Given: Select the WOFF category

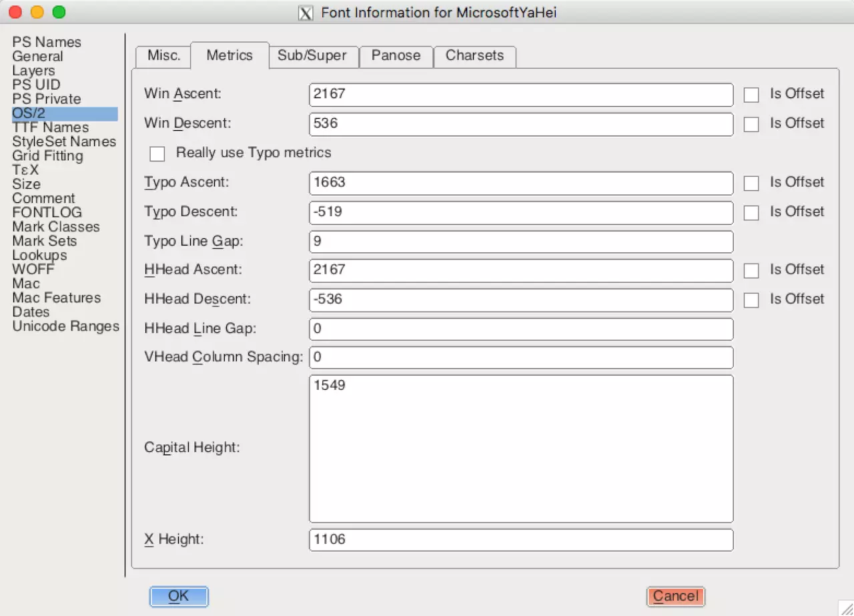Looking at the screenshot, I should pyautogui.click(x=33, y=269).
